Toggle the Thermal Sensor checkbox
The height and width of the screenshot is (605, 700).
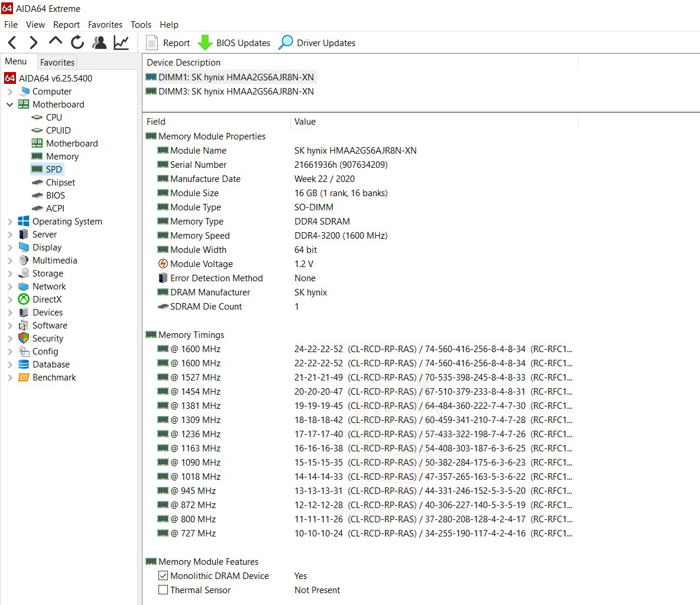[x=163, y=590]
